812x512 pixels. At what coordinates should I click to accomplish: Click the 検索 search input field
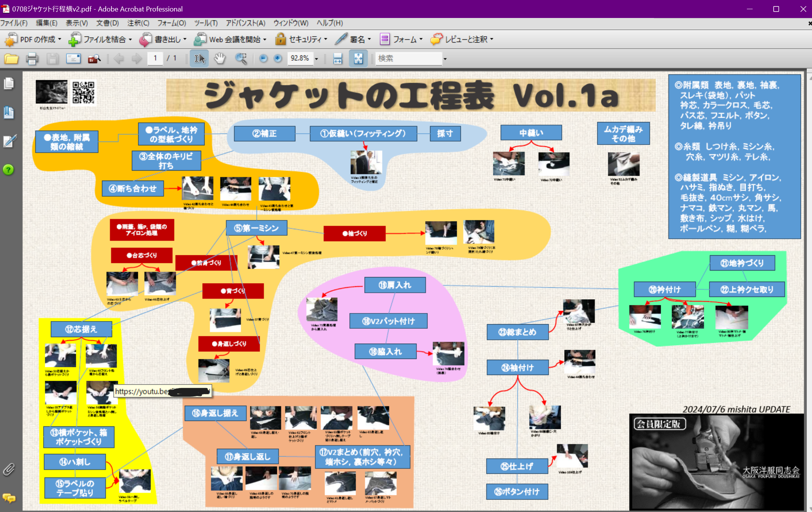tap(408, 59)
